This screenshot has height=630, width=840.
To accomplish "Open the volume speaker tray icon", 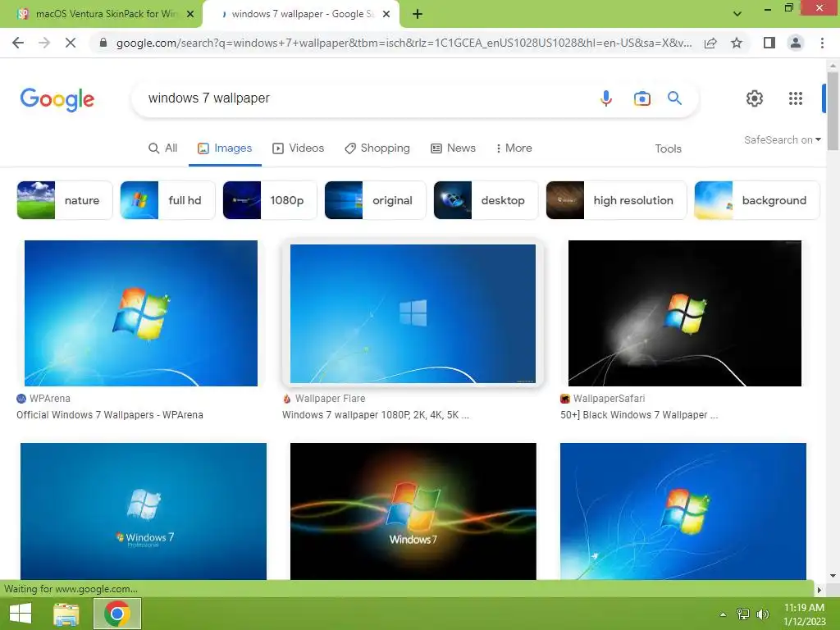I will coord(762,614).
